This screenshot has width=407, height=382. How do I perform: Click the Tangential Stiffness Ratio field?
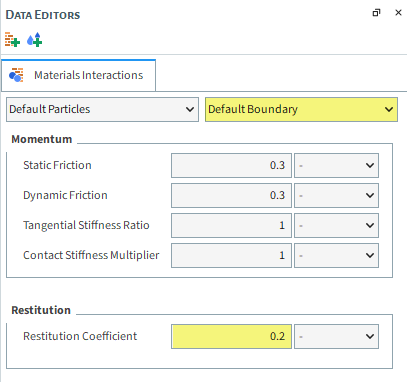pyautogui.click(x=231, y=225)
